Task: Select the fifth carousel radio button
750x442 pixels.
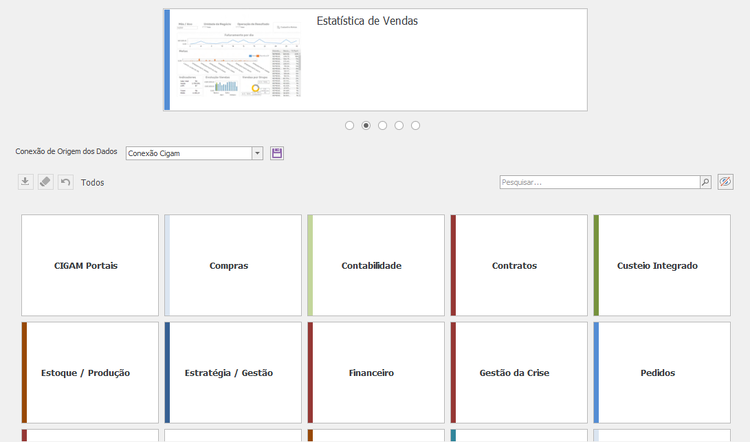Action: point(416,125)
